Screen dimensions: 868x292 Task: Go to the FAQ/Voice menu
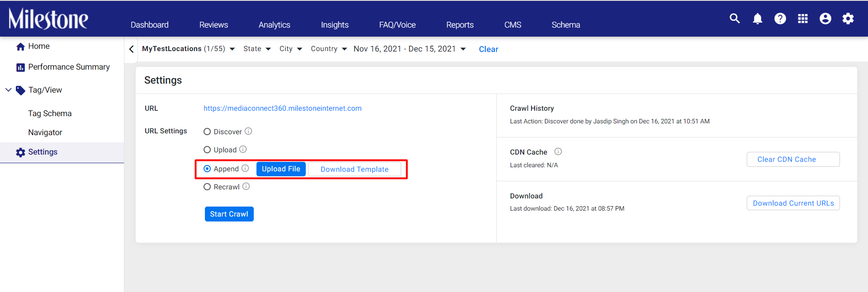[x=398, y=25]
